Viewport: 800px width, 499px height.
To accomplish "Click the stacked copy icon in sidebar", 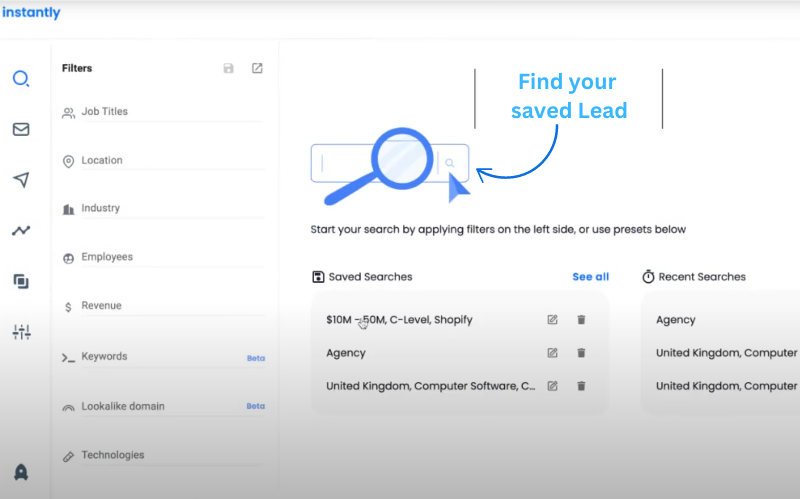I will click(21, 281).
